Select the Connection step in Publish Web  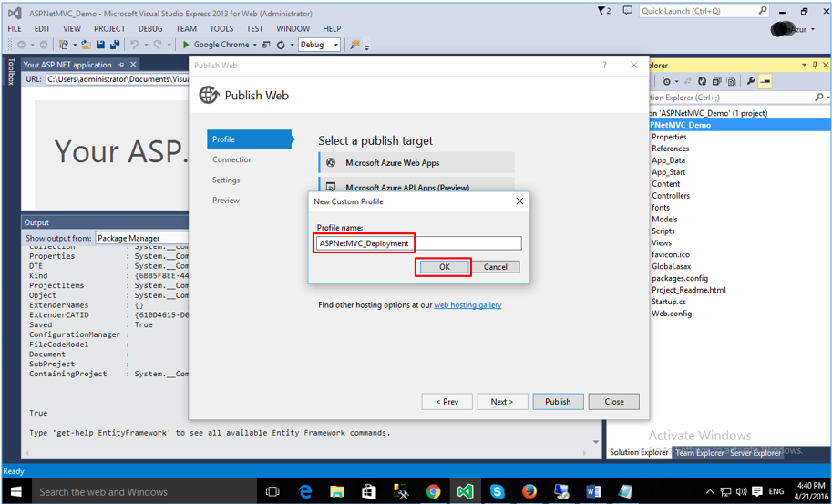[x=232, y=159]
